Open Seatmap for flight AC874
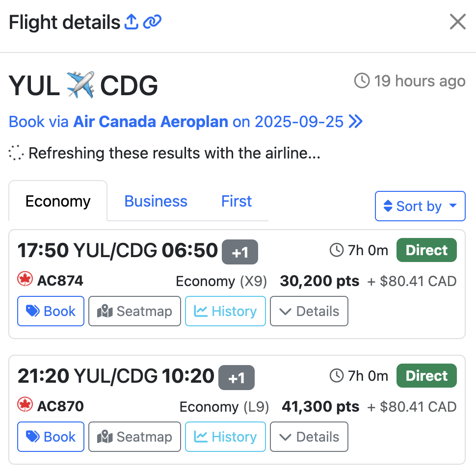476x473 pixels. [x=134, y=311]
